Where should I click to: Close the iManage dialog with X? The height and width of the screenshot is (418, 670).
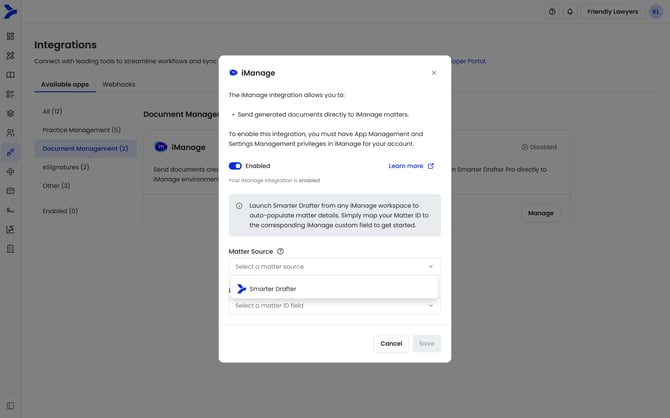[433, 73]
